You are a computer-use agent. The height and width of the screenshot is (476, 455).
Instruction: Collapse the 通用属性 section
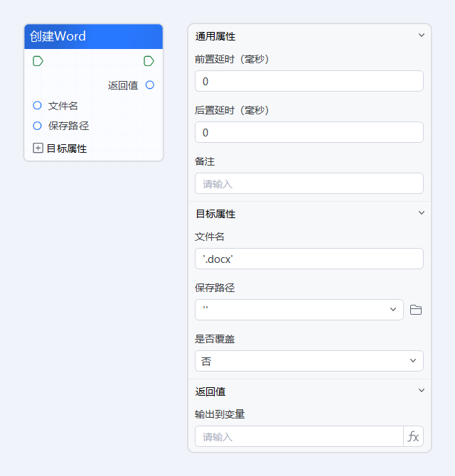(x=421, y=36)
